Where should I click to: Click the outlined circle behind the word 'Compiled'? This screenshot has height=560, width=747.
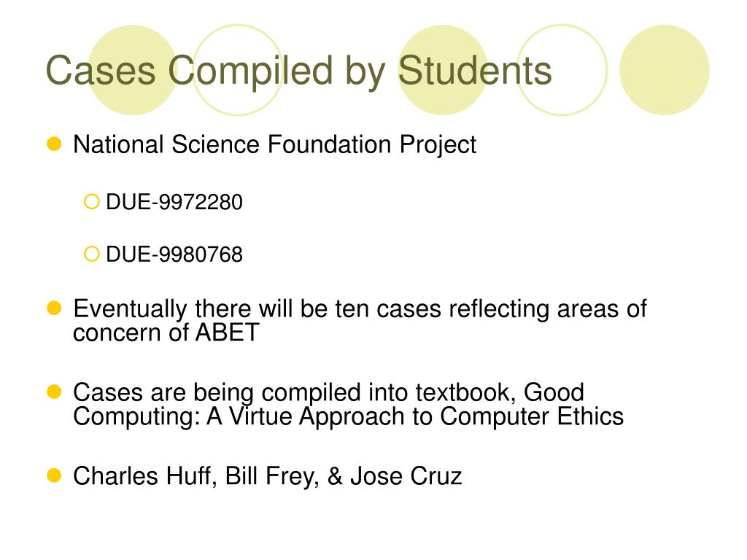pyautogui.click(x=238, y=70)
